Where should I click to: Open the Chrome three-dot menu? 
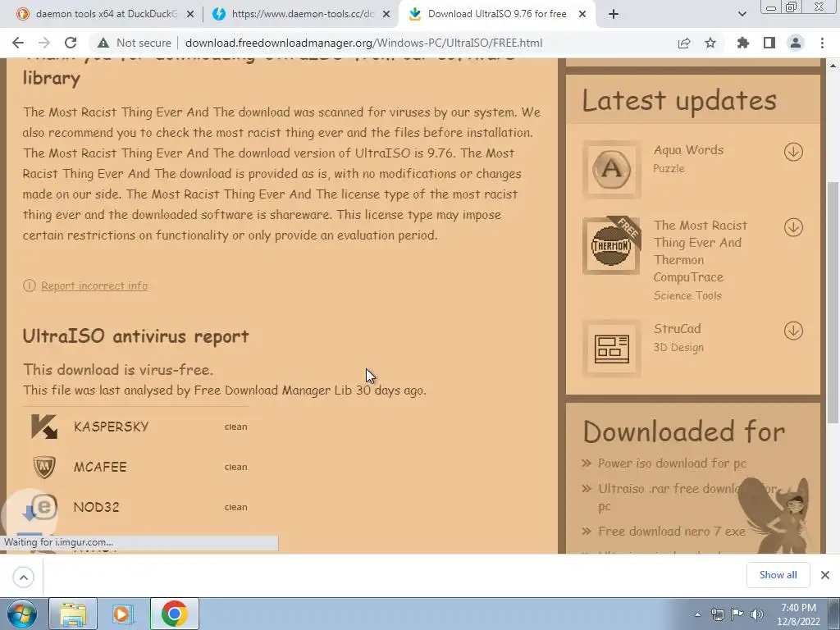(x=822, y=43)
